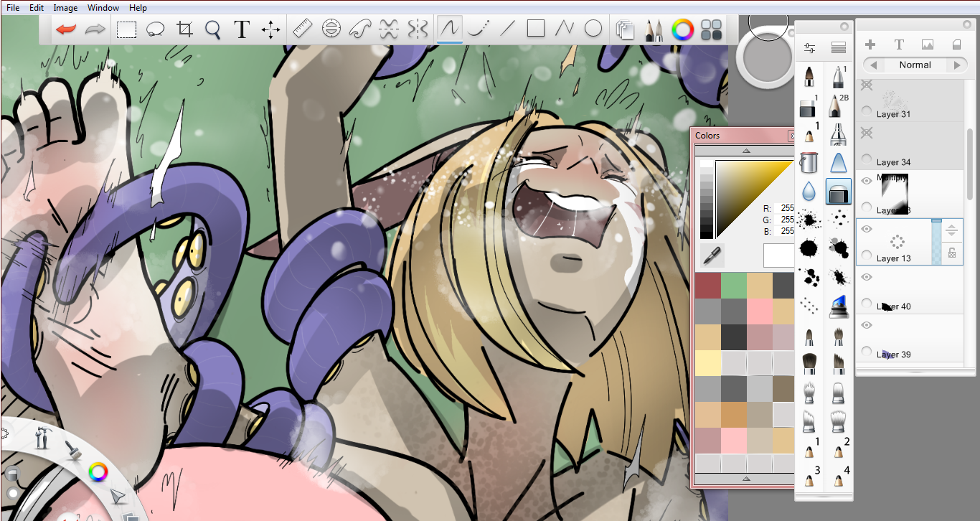
Task: Click the red Undo arrow
Action: (67, 29)
